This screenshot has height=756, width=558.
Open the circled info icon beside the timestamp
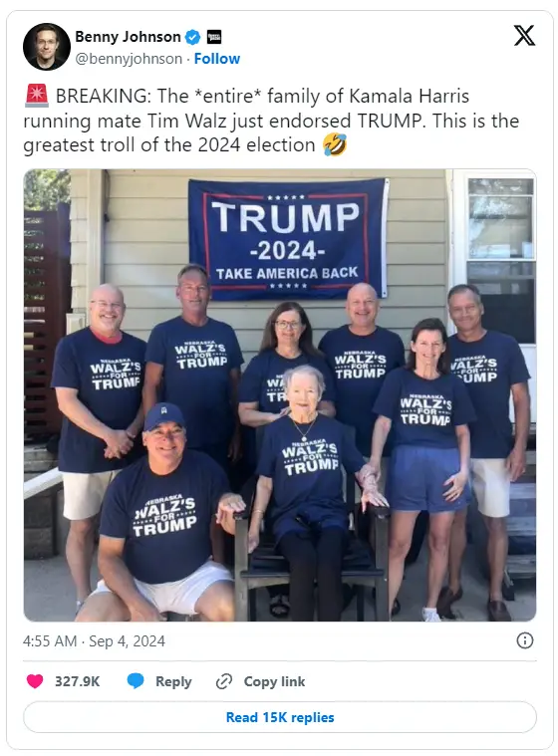point(525,640)
